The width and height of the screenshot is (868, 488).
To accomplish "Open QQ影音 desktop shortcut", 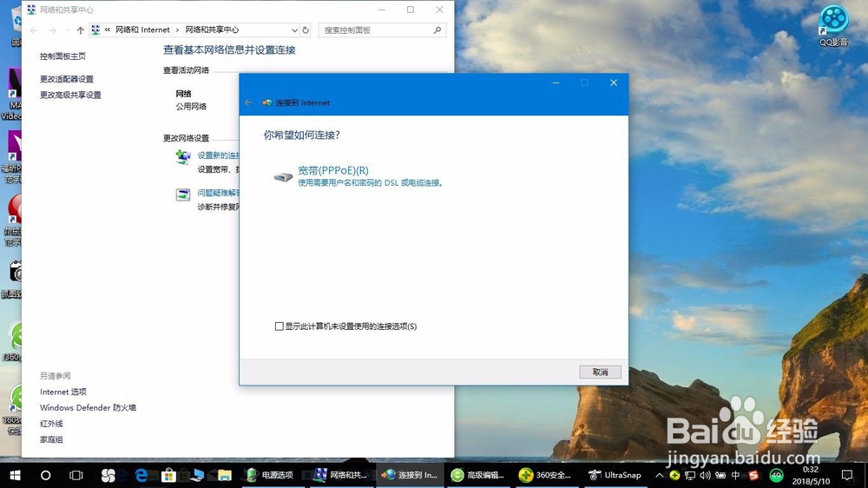I will tap(833, 25).
